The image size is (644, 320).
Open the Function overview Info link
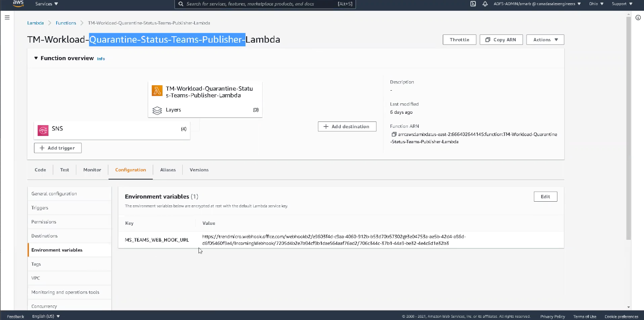[101, 58]
